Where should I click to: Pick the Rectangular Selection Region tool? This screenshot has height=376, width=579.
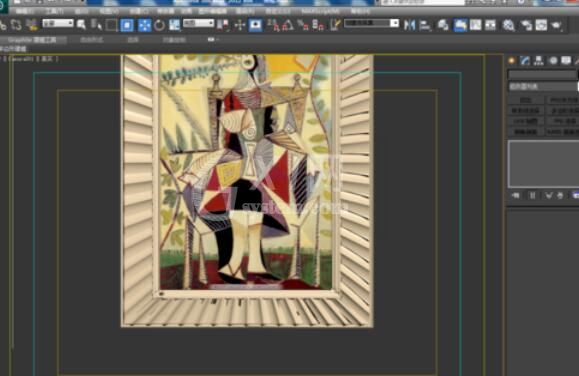click(111, 25)
